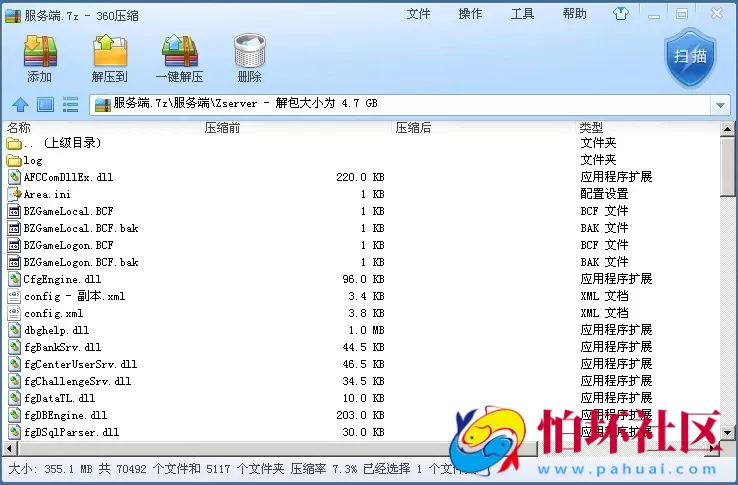The height and width of the screenshot is (485, 738).
Task: Click the Area.ini file icon
Action: coord(15,194)
